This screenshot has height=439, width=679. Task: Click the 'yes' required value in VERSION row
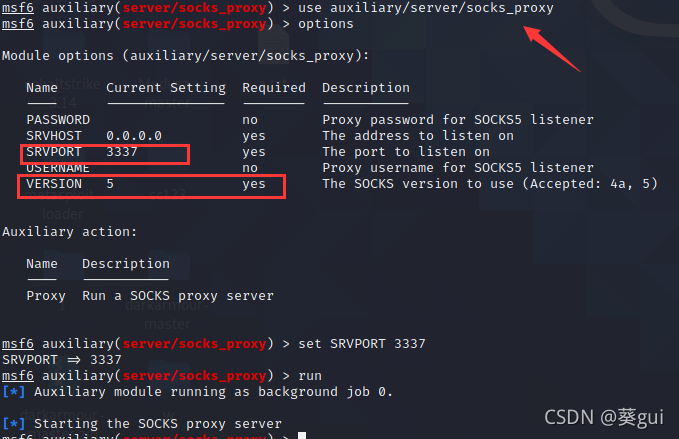pyautogui.click(x=254, y=185)
